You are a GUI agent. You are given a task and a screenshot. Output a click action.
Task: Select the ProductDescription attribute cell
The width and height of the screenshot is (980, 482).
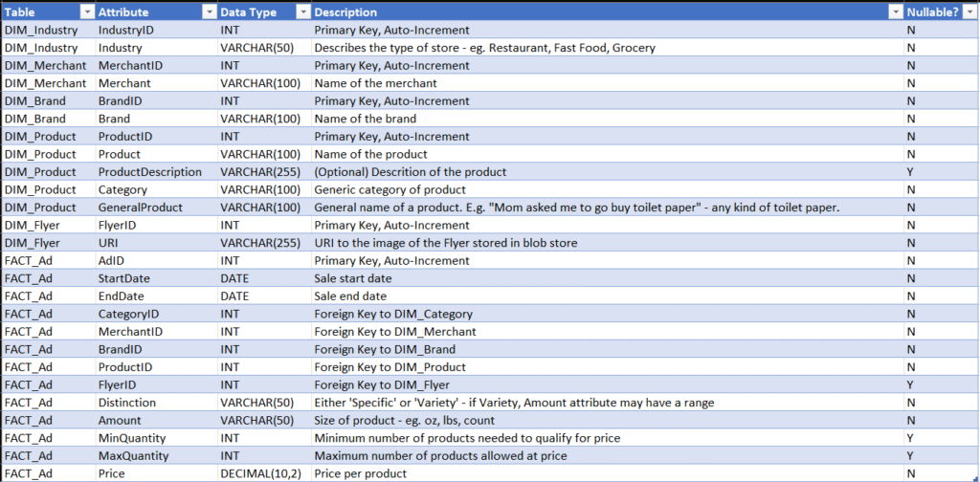(156, 172)
